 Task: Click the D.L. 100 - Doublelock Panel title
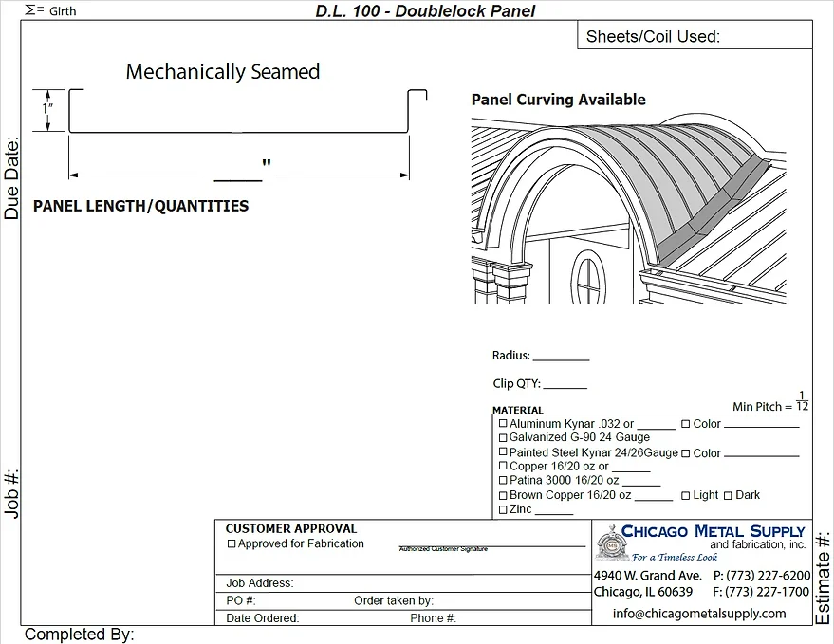pos(425,11)
